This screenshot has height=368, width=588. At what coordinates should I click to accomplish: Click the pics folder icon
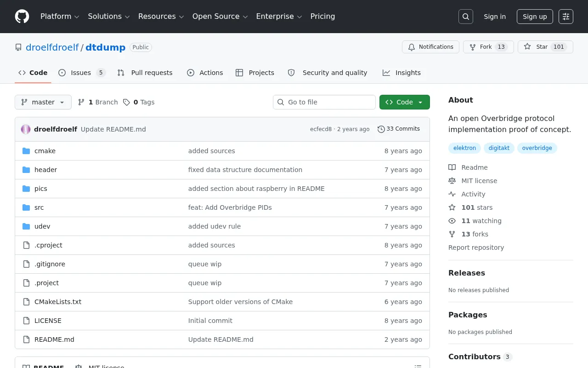pyautogui.click(x=26, y=189)
